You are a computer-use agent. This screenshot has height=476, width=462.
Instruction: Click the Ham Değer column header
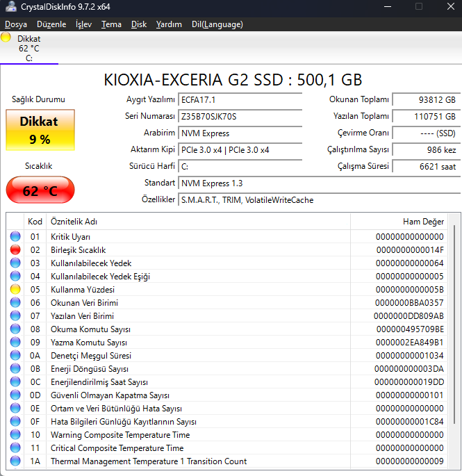point(399,222)
